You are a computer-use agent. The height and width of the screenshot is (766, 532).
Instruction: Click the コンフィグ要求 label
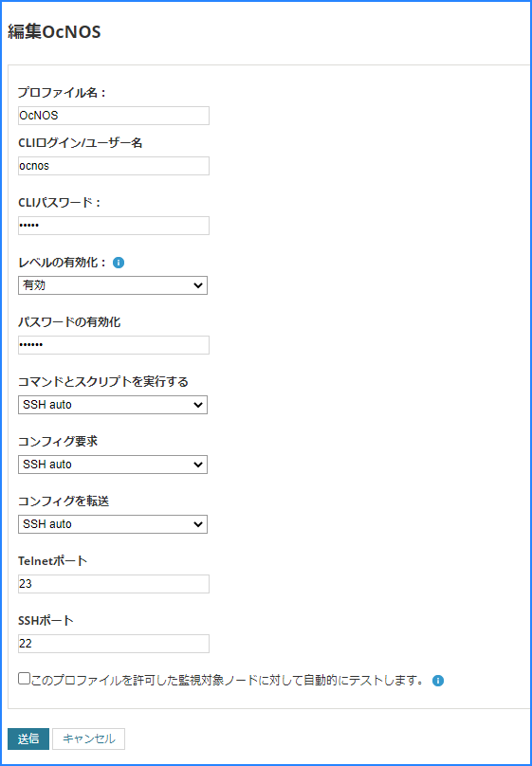coord(58,441)
